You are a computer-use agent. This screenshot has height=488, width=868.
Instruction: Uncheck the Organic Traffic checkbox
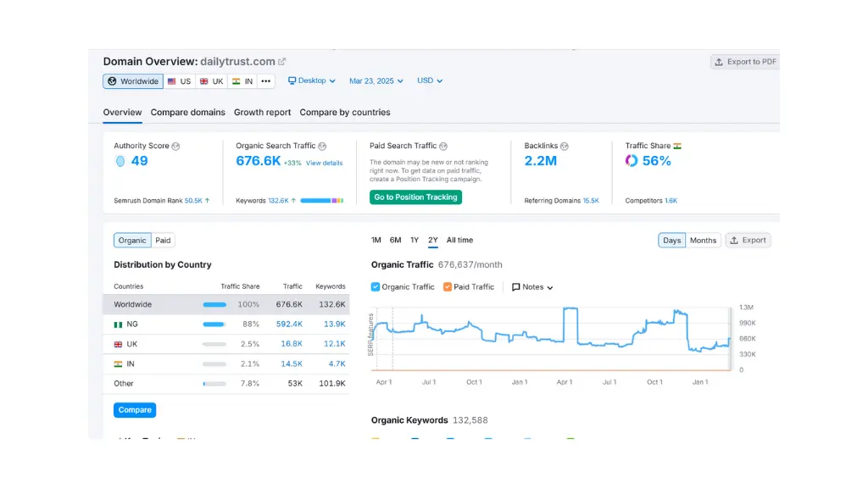(376, 286)
